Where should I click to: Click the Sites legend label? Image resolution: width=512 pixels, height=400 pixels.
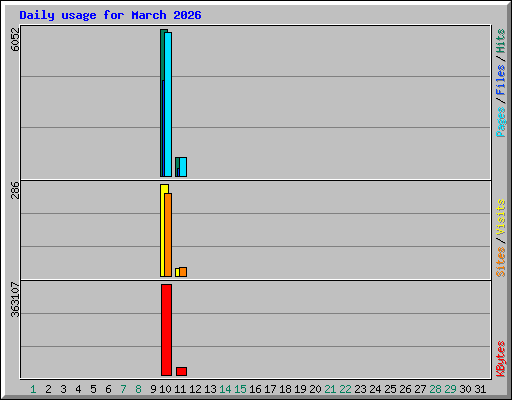[501, 262]
